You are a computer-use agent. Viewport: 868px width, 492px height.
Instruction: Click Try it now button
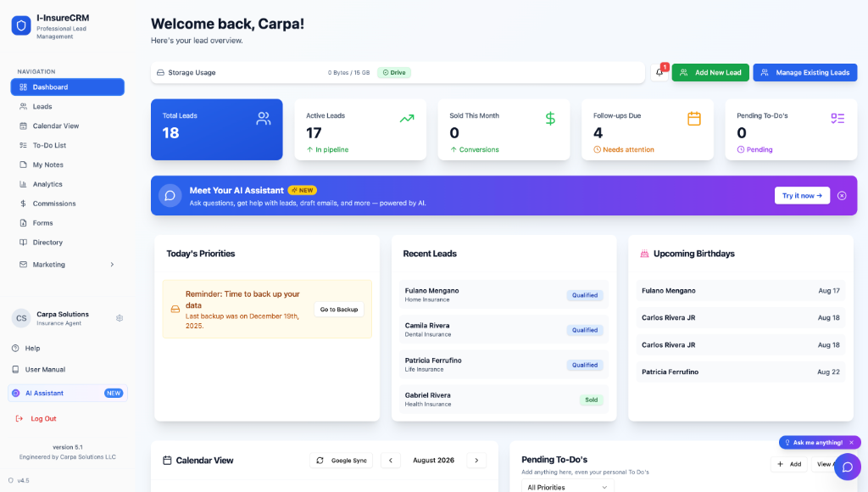coord(802,196)
